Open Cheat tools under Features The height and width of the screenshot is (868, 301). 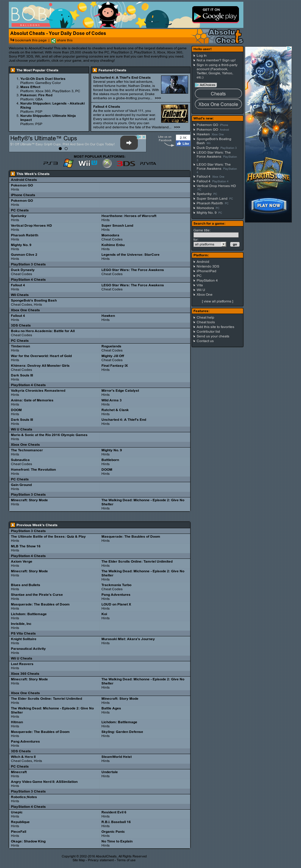[205, 322]
